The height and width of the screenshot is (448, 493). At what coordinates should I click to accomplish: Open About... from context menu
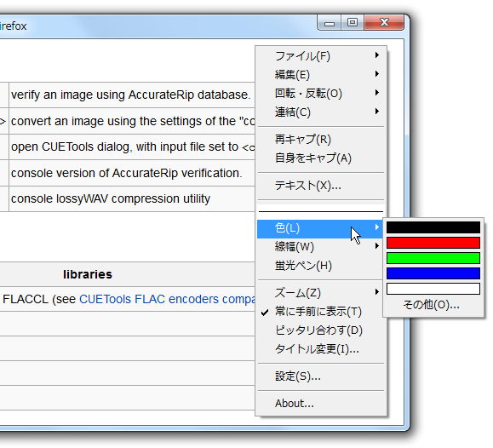pyautogui.click(x=320, y=404)
